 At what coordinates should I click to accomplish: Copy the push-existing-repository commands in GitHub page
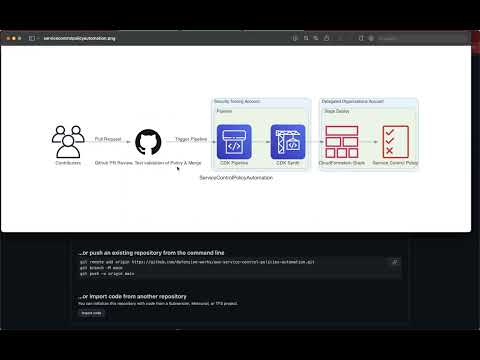395,262
